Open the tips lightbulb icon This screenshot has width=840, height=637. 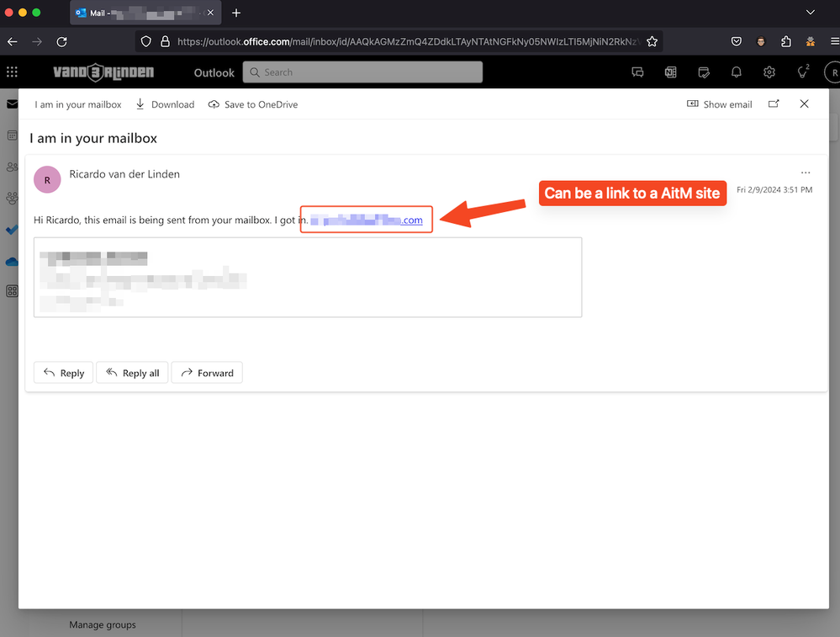pyautogui.click(x=802, y=72)
